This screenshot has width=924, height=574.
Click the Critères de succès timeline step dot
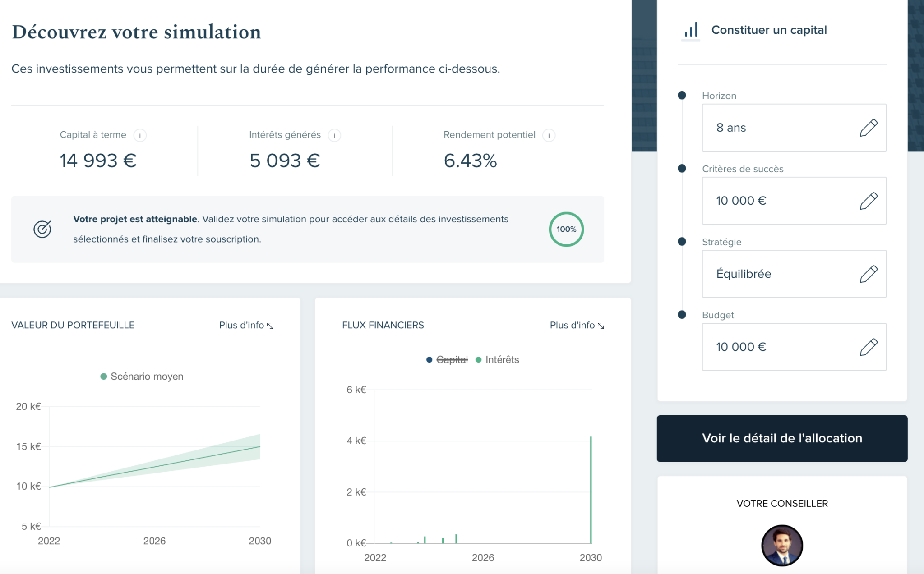(x=682, y=168)
